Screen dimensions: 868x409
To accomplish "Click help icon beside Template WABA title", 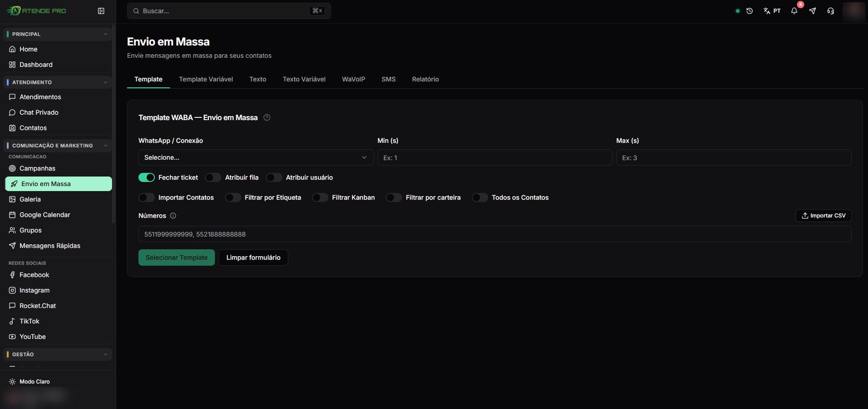I will [267, 117].
